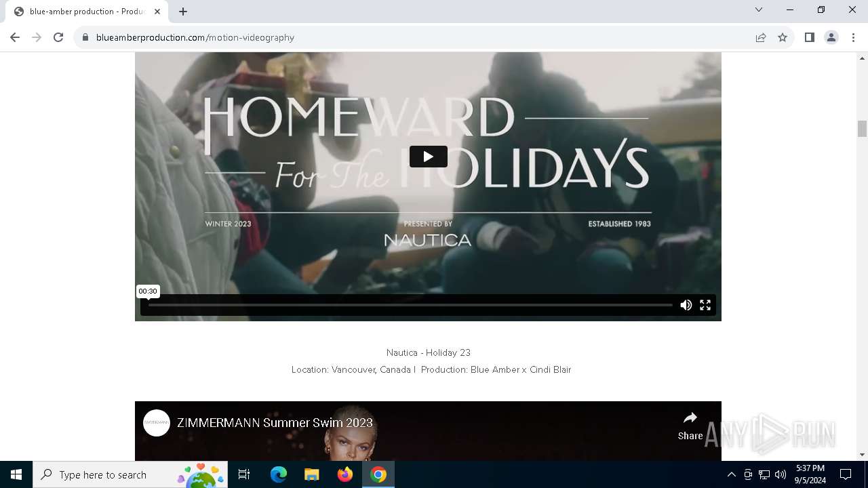Open the Windows Start menu

(x=16, y=474)
